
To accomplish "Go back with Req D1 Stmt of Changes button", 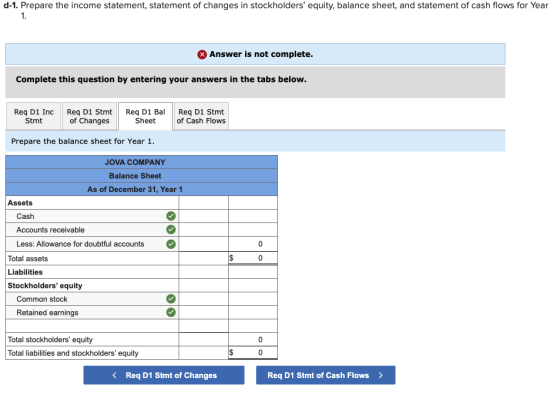I will point(164,375).
